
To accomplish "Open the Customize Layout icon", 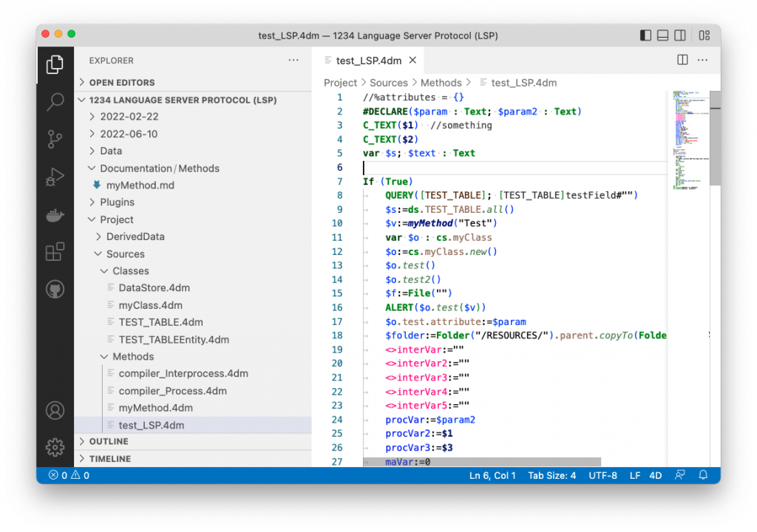I will [x=705, y=35].
